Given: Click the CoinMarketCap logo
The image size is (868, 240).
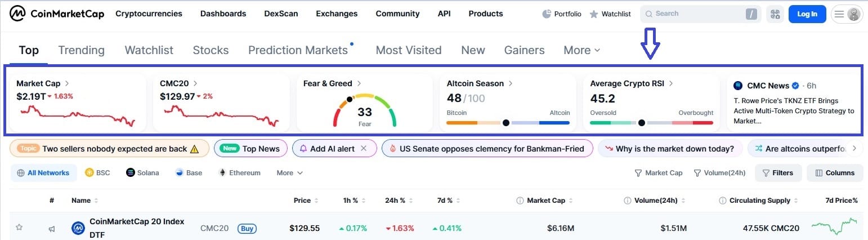Looking at the screenshot, I should coord(56,14).
